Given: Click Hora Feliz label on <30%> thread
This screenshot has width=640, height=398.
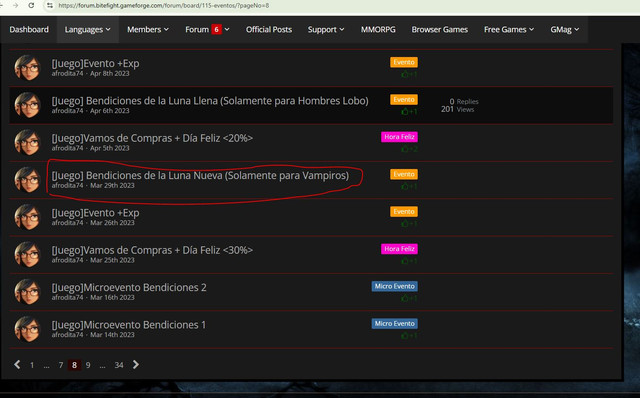Looking at the screenshot, I should point(399,249).
